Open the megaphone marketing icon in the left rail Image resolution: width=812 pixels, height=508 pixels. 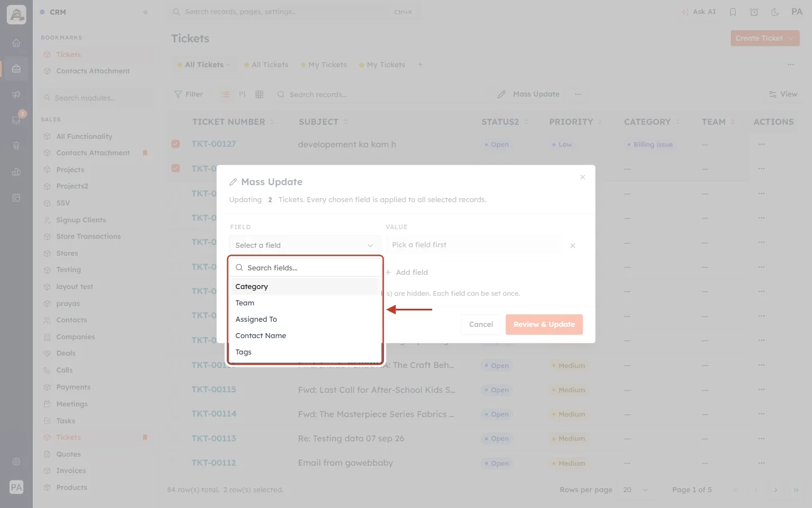(16, 94)
